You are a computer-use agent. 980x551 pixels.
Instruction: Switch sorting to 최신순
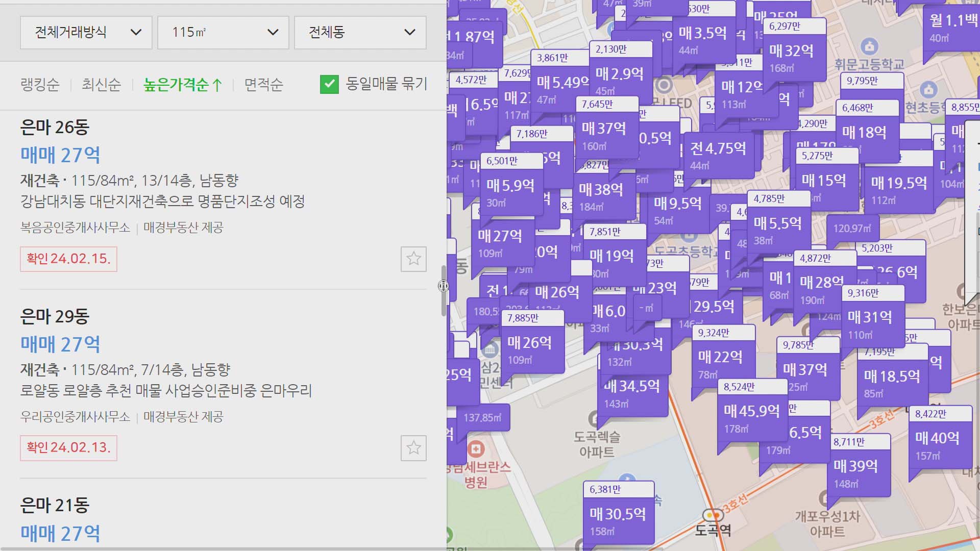coord(102,85)
